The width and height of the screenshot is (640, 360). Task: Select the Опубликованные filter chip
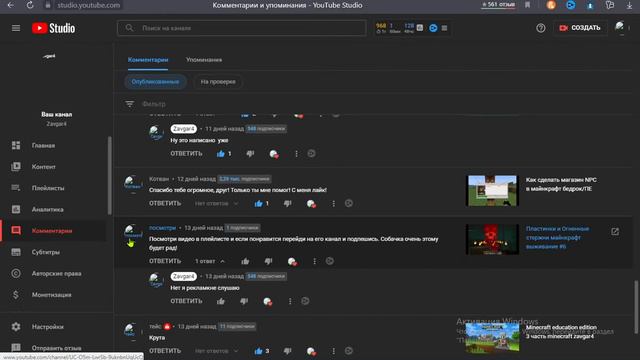(155, 82)
